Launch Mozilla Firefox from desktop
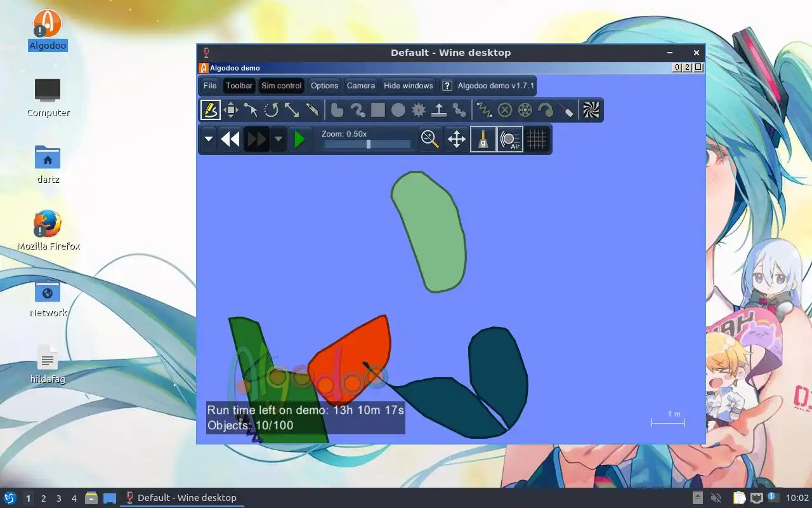The image size is (812, 508). click(x=48, y=231)
